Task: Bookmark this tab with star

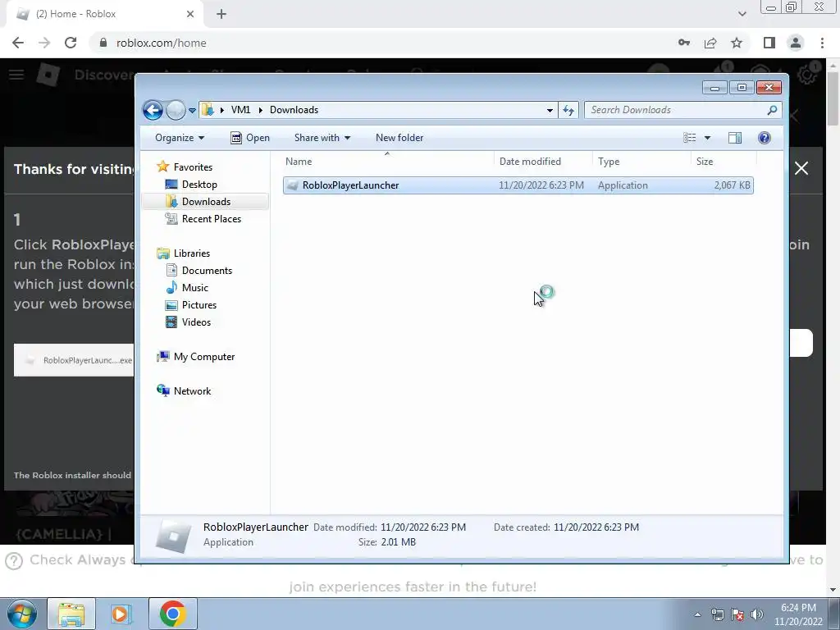Action: [737, 43]
